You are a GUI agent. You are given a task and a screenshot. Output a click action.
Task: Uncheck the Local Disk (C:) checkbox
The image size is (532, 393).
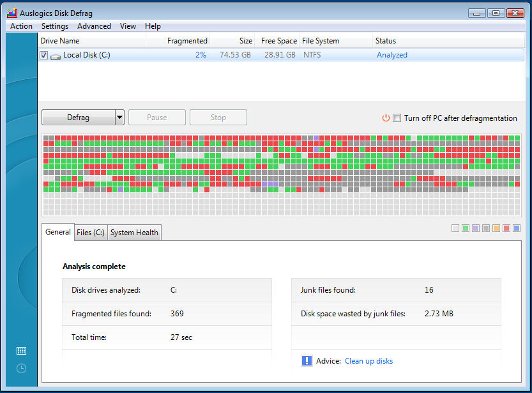(43, 56)
